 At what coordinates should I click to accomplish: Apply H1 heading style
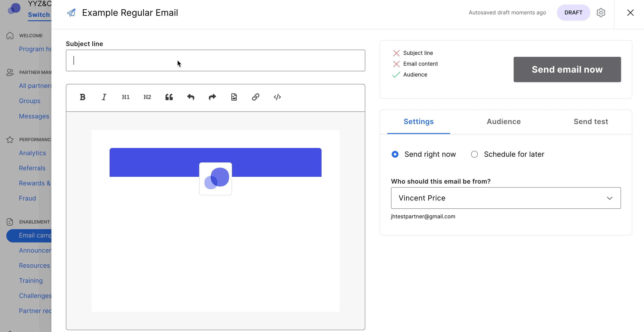click(x=126, y=97)
